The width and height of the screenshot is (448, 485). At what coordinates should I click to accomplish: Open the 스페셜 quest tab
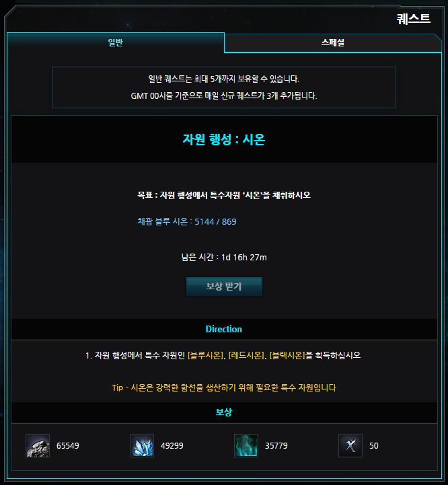point(333,42)
